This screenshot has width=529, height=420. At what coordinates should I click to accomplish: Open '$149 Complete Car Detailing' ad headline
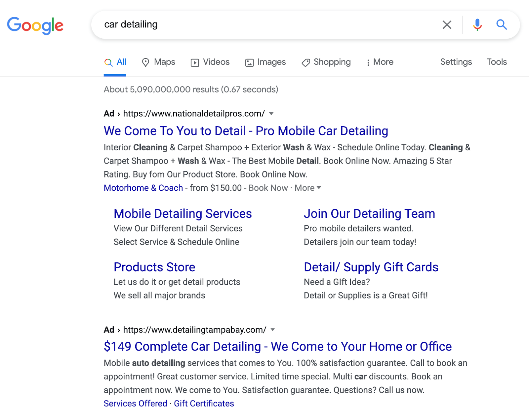[278, 347]
